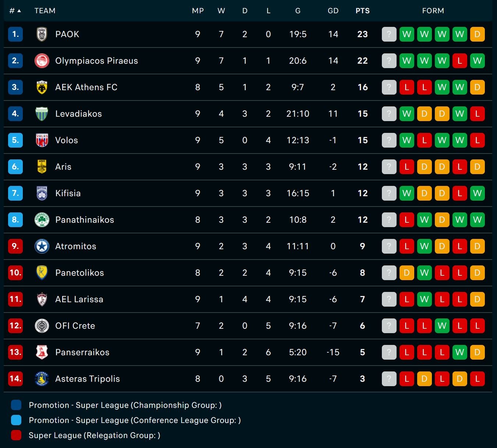Open the Kifisia team link
Viewport: 497px width, 448px height.
pyautogui.click(x=68, y=193)
